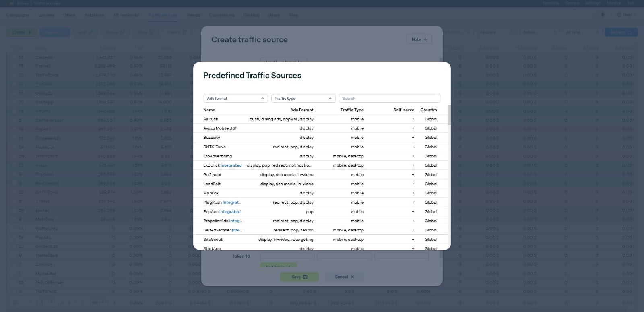
Task: Open the Clicklog tab
Action: (251, 15)
